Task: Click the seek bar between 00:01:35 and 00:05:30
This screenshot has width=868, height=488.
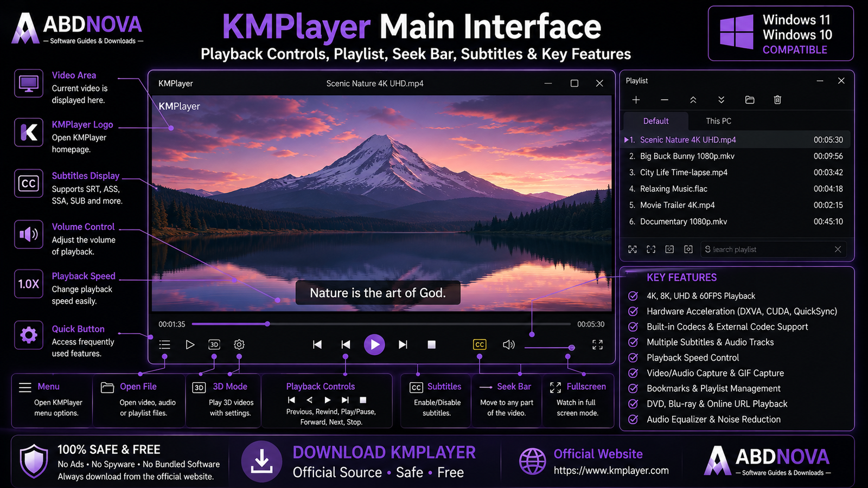Action: tap(381, 324)
